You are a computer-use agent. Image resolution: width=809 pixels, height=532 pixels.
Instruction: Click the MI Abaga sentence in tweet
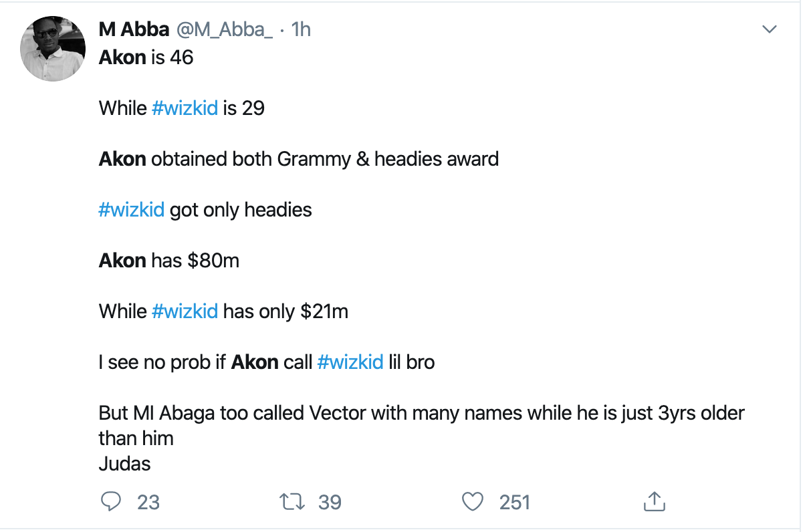421,413
